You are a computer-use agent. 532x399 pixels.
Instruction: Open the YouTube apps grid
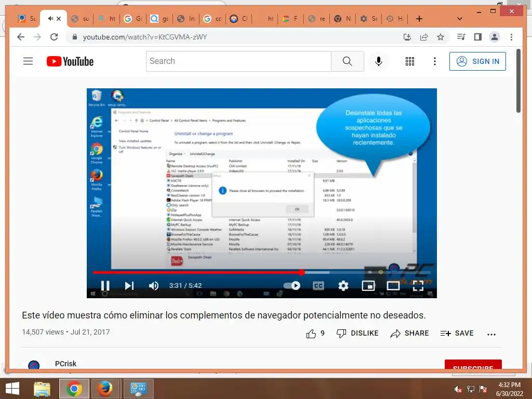point(410,61)
